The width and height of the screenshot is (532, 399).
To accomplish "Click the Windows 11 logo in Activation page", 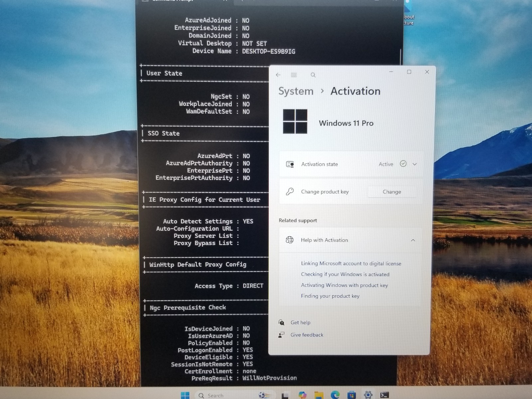I will (295, 121).
